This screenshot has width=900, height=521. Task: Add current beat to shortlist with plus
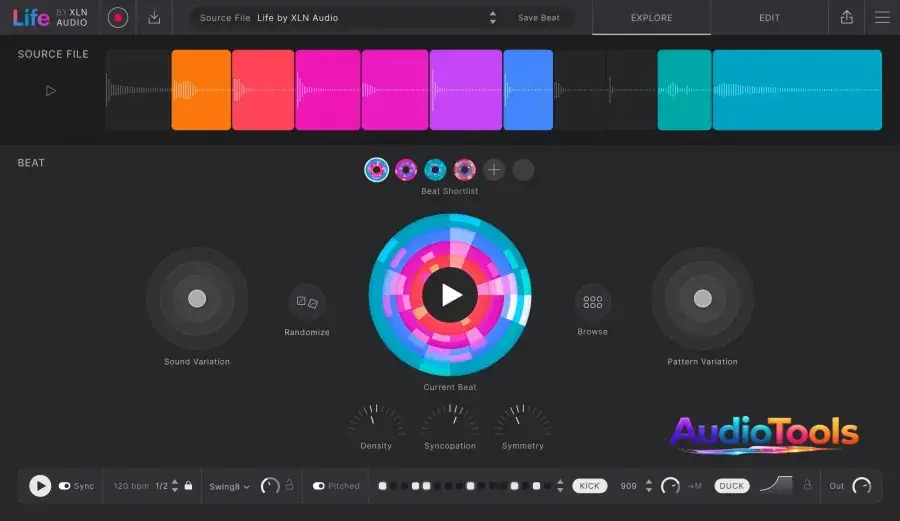(x=494, y=170)
